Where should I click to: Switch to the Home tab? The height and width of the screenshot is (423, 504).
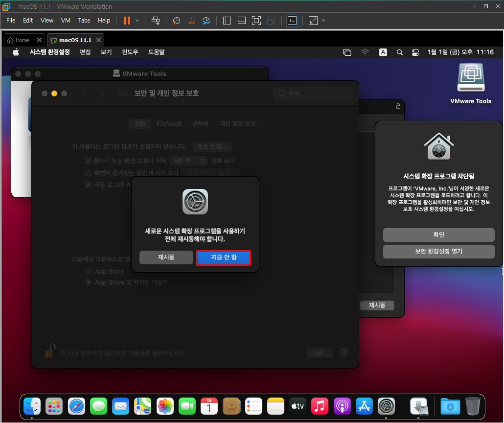point(22,40)
